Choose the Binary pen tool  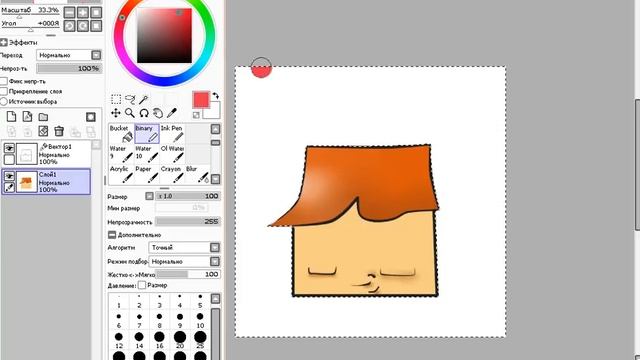[x=147, y=133]
